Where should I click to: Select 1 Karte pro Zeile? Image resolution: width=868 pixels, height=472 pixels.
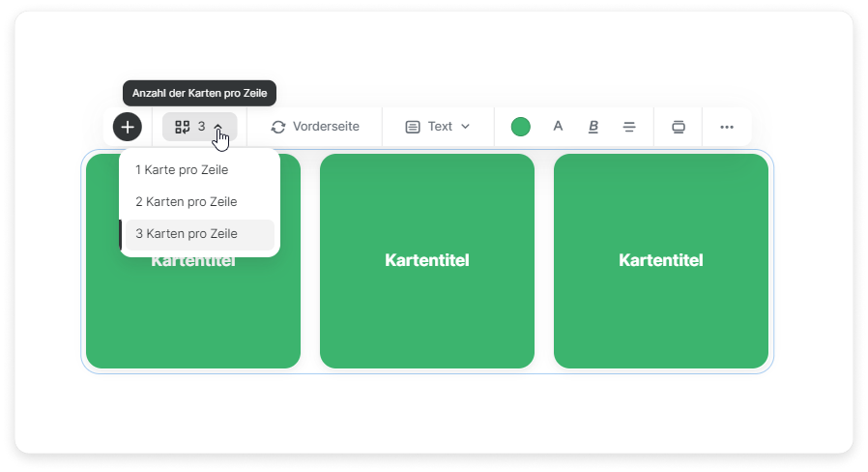[182, 169]
